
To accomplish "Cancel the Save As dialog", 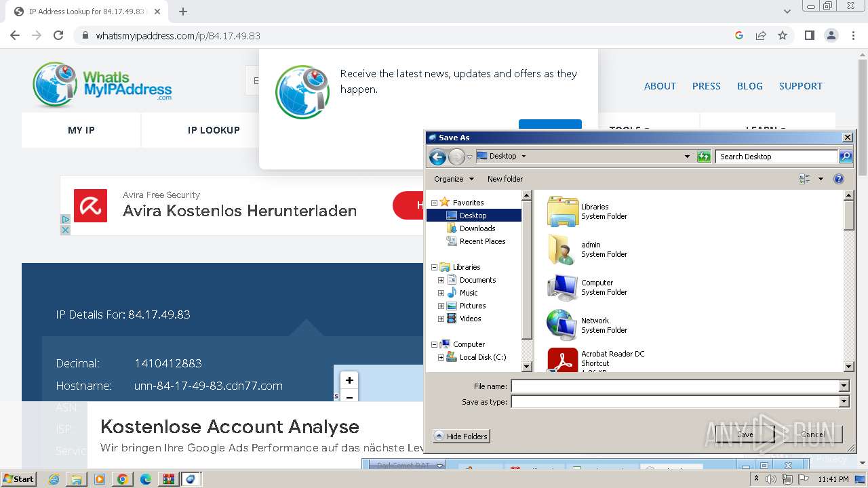I will [x=812, y=434].
